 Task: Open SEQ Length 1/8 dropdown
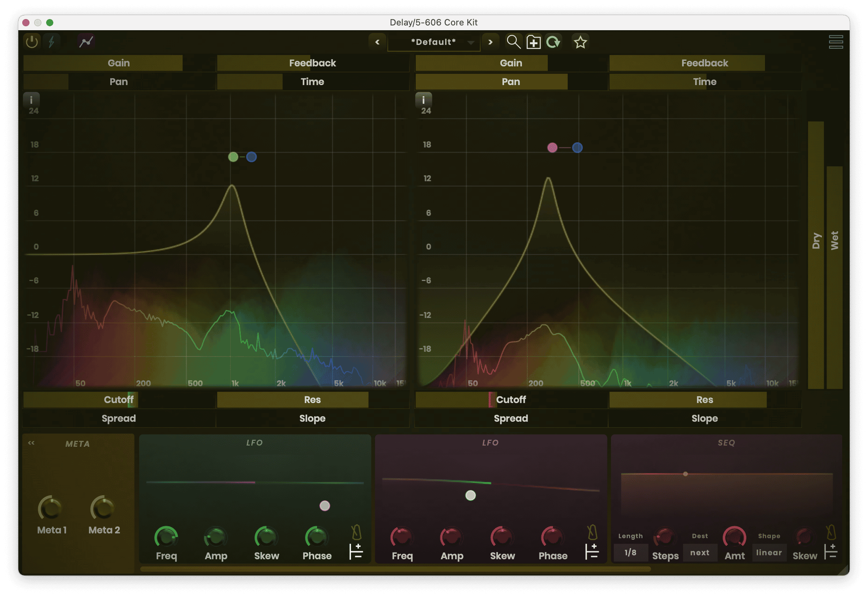coord(631,552)
